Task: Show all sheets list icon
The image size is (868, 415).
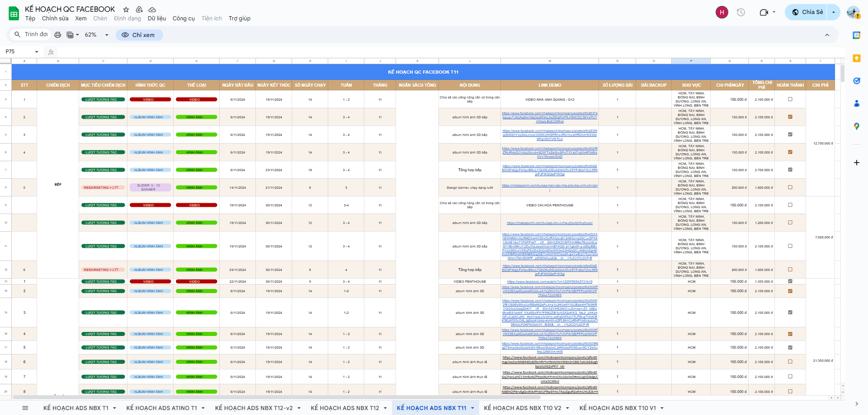Action: 25,408
